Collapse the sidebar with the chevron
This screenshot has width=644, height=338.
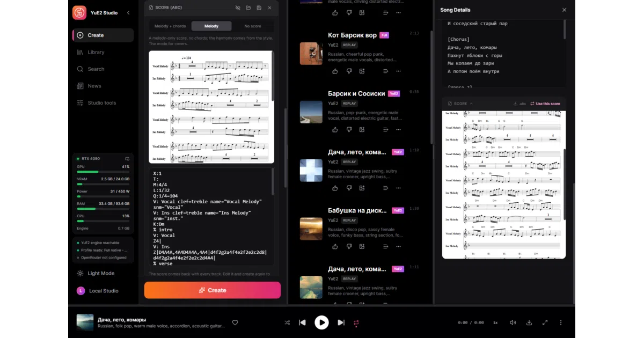tap(128, 12)
